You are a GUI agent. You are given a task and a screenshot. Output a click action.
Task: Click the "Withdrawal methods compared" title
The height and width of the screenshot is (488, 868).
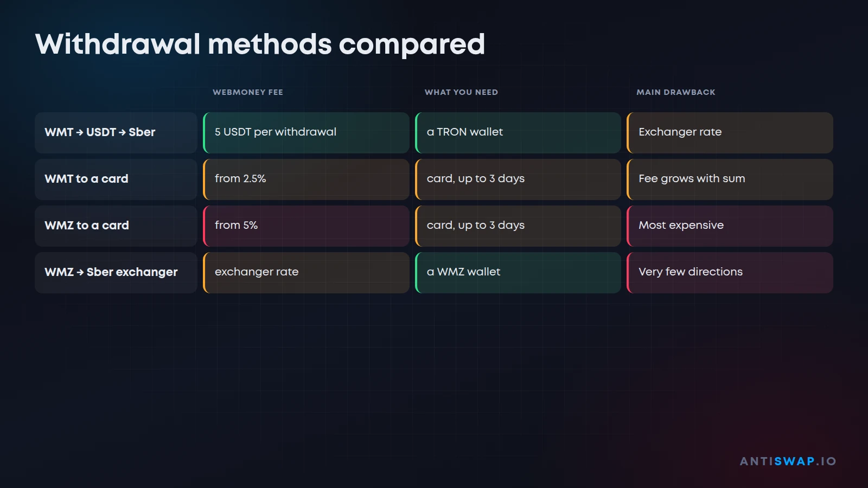point(260,44)
